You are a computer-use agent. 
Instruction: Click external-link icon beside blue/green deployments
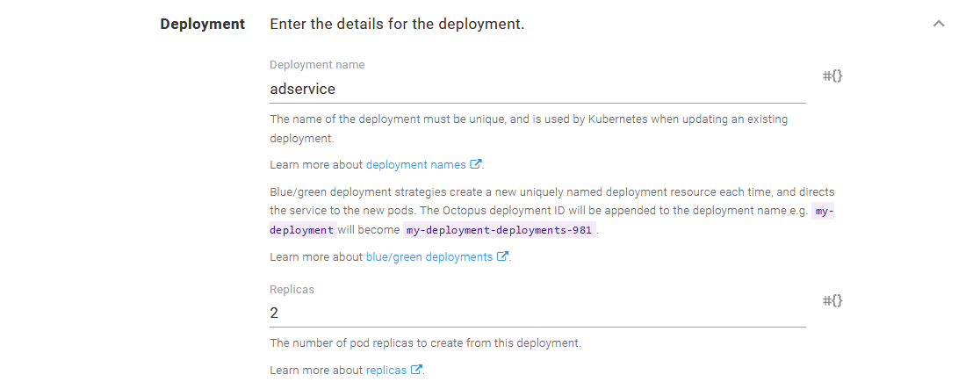click(x=502, y=257)
